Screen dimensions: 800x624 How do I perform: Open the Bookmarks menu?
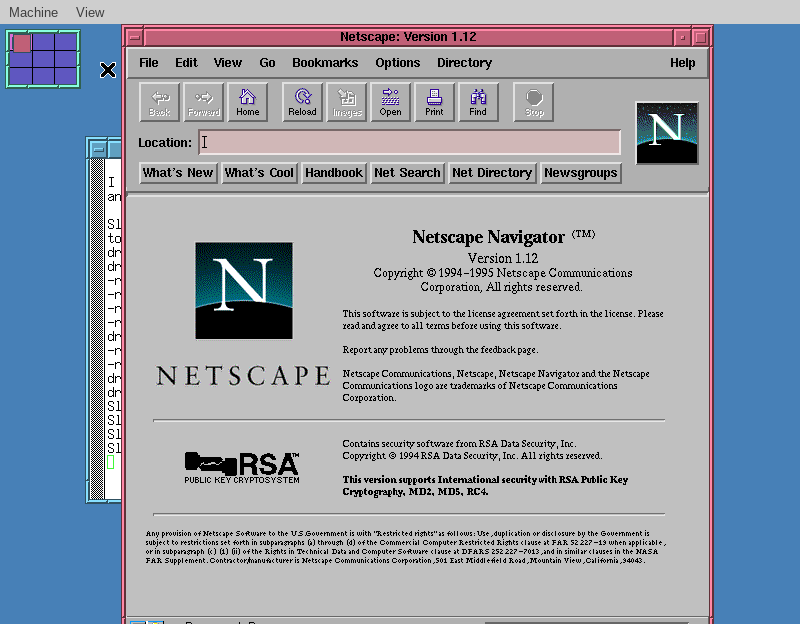click(x=325, y=63)
